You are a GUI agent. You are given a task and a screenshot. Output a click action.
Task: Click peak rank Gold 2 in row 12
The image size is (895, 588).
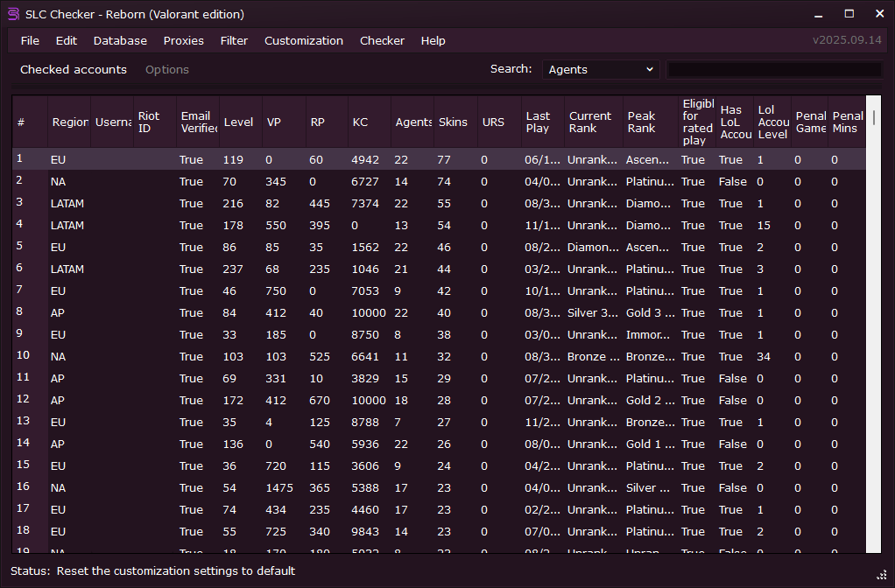[x=650, y=401]
